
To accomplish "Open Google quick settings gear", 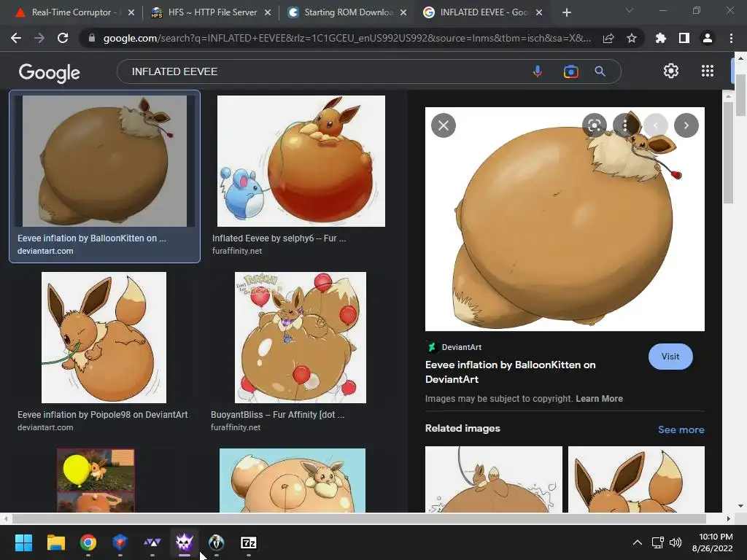I will point(671,71).
